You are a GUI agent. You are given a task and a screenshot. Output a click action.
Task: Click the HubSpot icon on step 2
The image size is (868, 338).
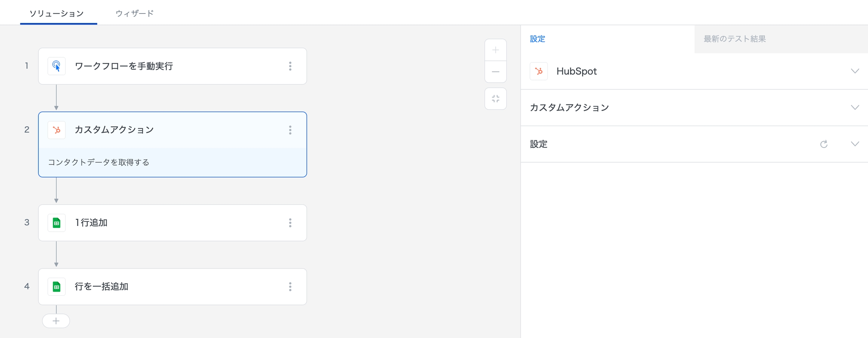(57, 130)
